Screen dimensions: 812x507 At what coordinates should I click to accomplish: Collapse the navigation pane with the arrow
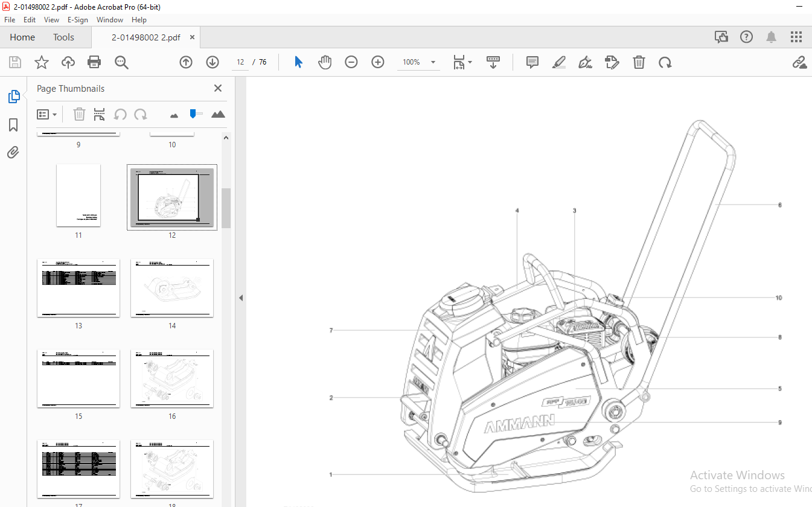point(240,298)
